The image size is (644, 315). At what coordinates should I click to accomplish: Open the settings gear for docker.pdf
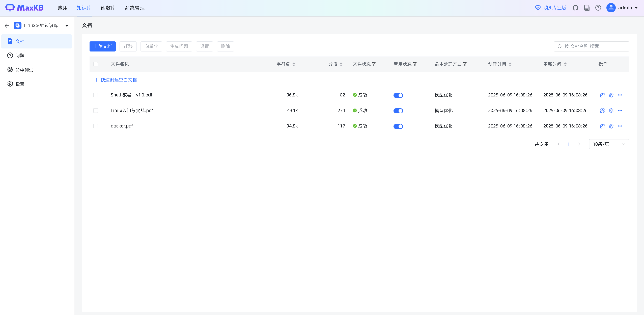(611, 126)
